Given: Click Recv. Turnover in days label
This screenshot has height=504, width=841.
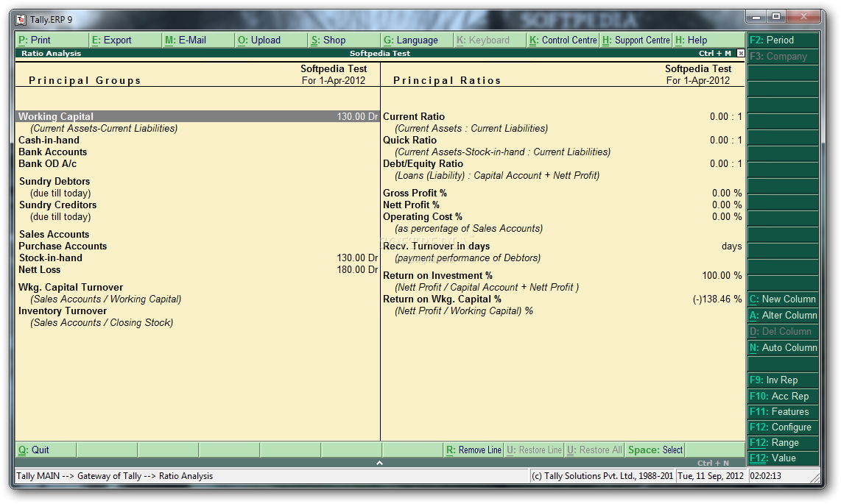Looking at the screenshot, I should coord(436,246).
